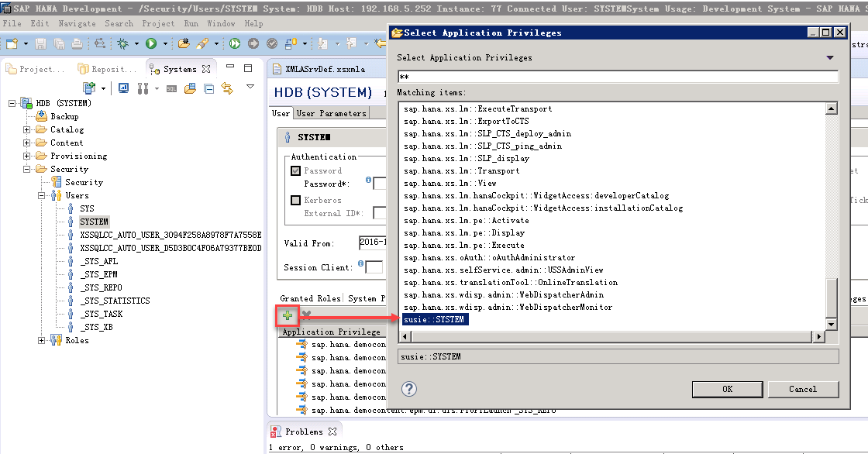This screenshot has width=868, height=454.
Task: Expand the Roles tree node
Action: pos(42,340)
